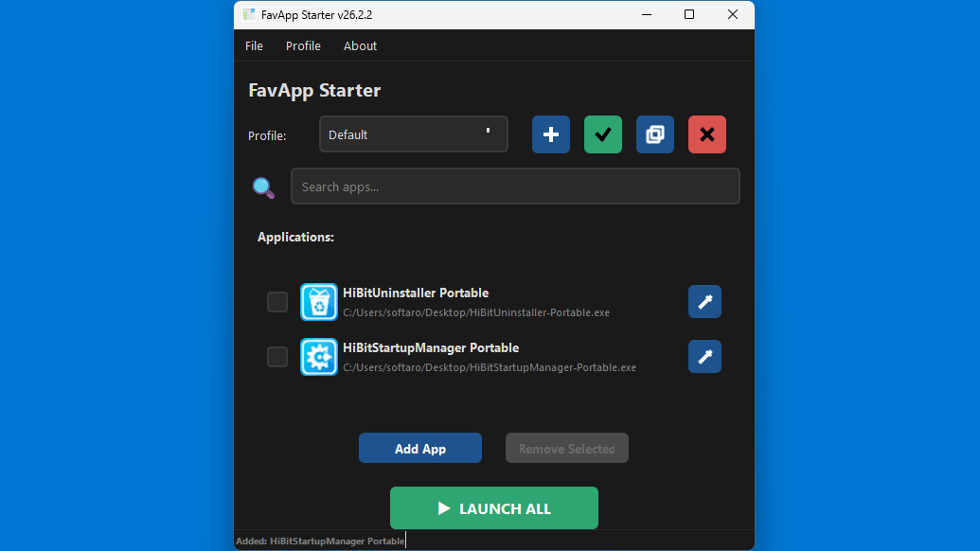
Task: Click the edit icon for HiBitStartupManager Portable
Action: click(704, 357)
